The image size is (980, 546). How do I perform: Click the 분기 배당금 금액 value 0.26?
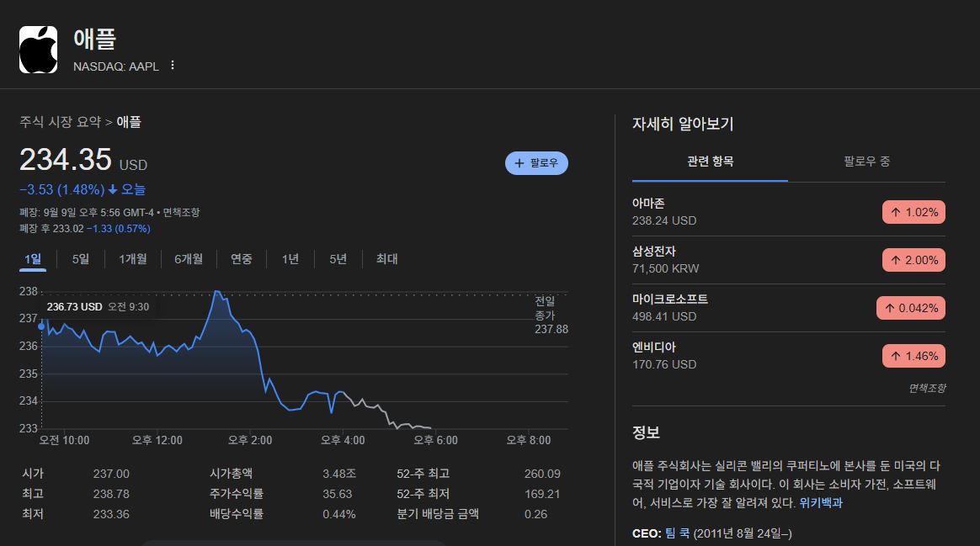pyautogui.click(x=536, y=514)
